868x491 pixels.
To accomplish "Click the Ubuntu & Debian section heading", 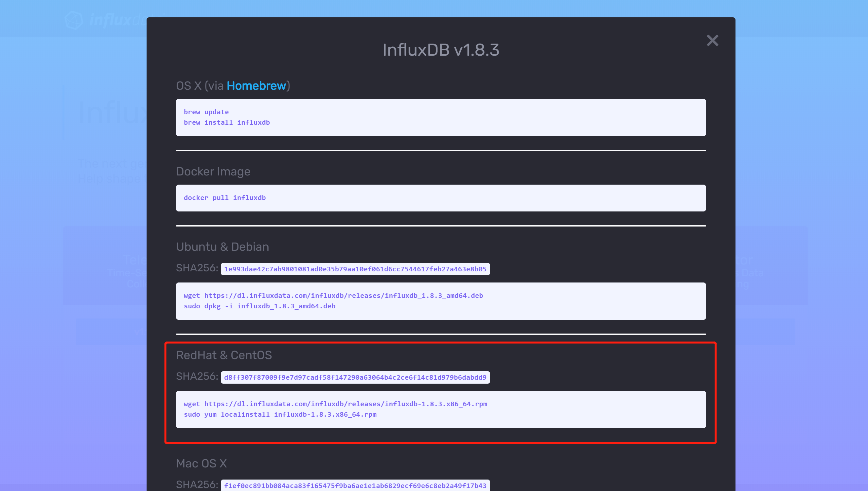I will click(222, 247).
